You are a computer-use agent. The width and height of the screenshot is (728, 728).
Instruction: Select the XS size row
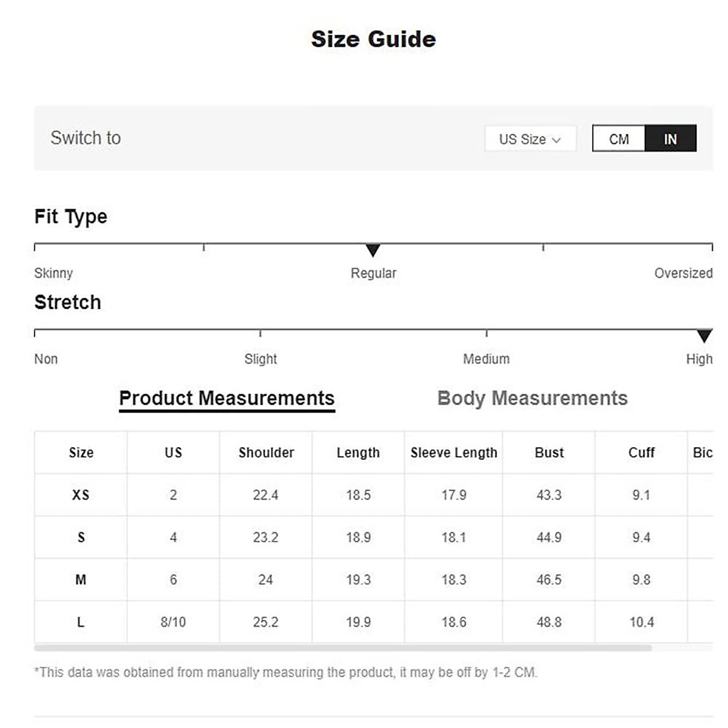pos(81,495)
